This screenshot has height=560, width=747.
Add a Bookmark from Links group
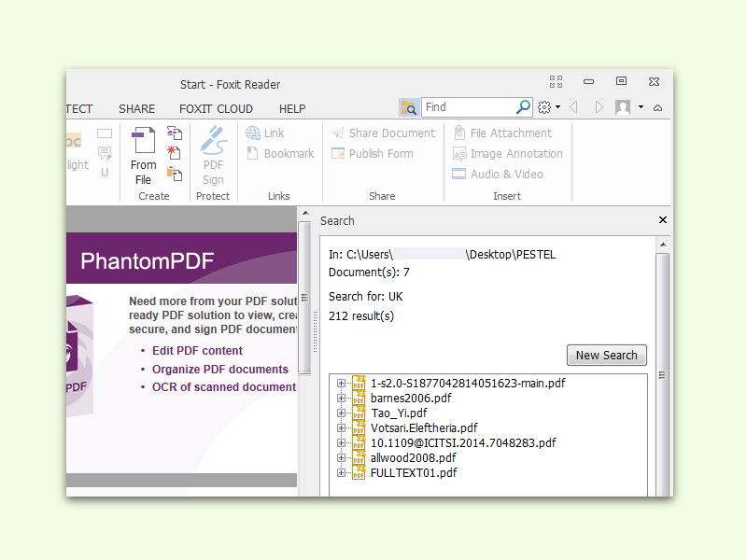pos(280,153)
